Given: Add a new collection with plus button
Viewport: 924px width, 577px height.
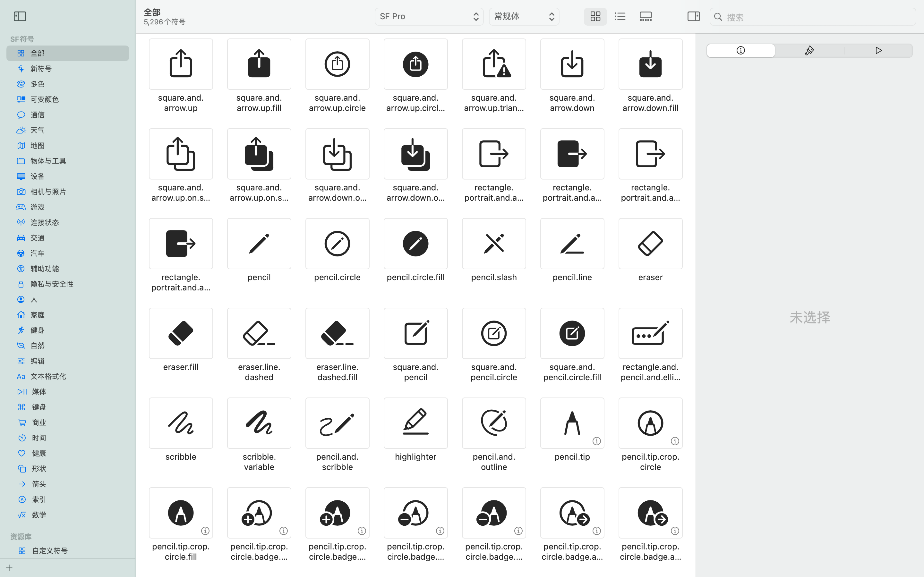Looking at the screenshot, I should (x=9, y=568).
